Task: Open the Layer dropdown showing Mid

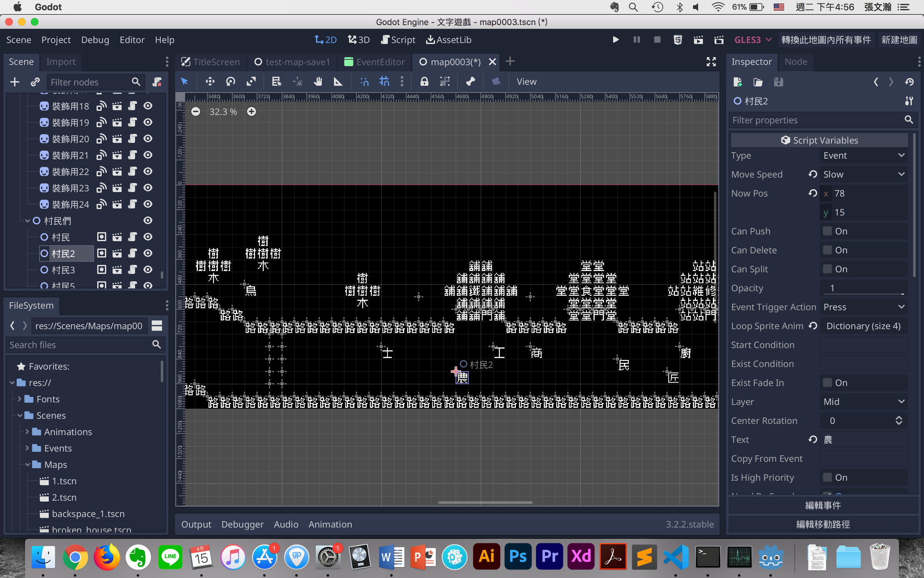Action: point(863,402)
